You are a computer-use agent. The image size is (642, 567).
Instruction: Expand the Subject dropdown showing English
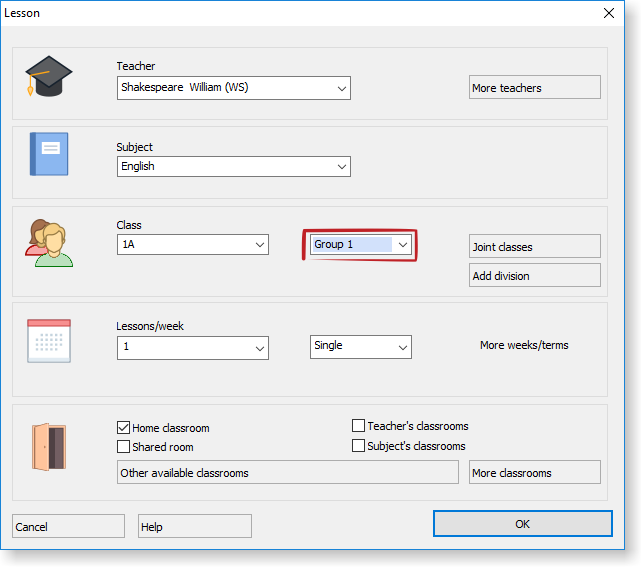(x=342, y=167)
